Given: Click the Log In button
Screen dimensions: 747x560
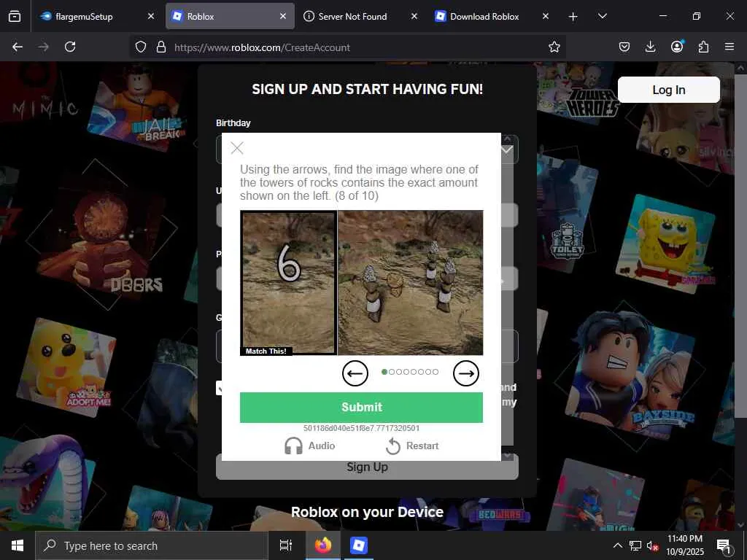Looking at the screenshot, I should coord(668,90).
